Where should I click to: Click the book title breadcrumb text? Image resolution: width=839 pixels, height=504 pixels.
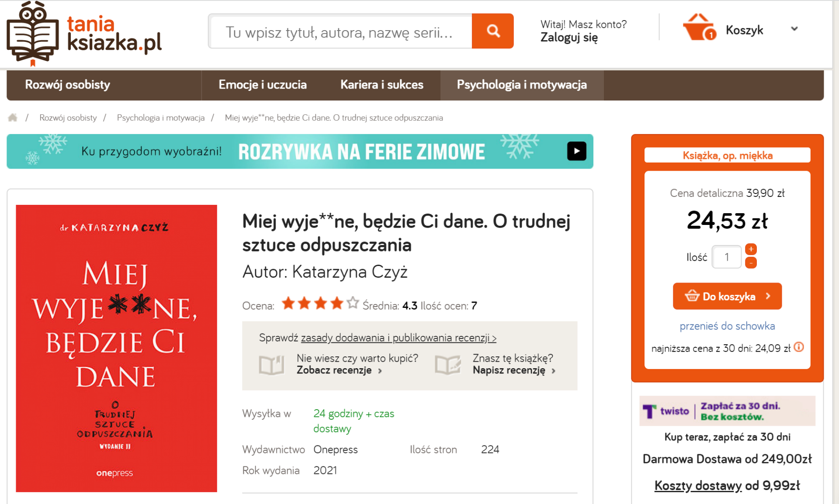(334, 118)
